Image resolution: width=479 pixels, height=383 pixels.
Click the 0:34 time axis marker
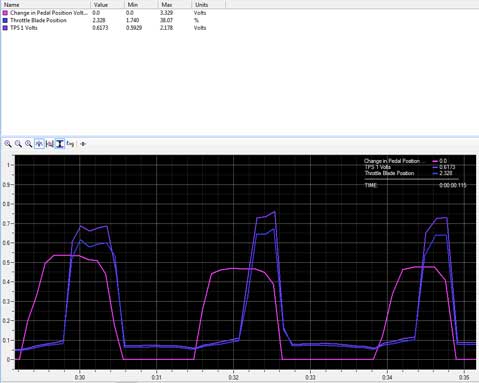click(x=387, y=378)
